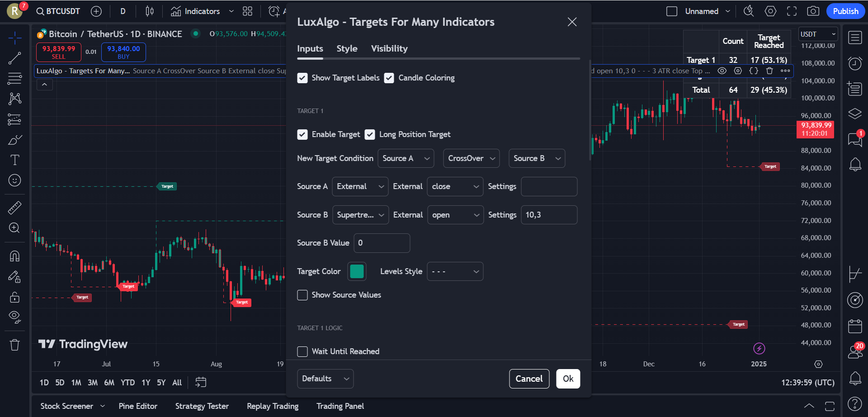Uncheck Candle Coloring
This screenshot has height=417, width=868.
(x=389, y=78)
